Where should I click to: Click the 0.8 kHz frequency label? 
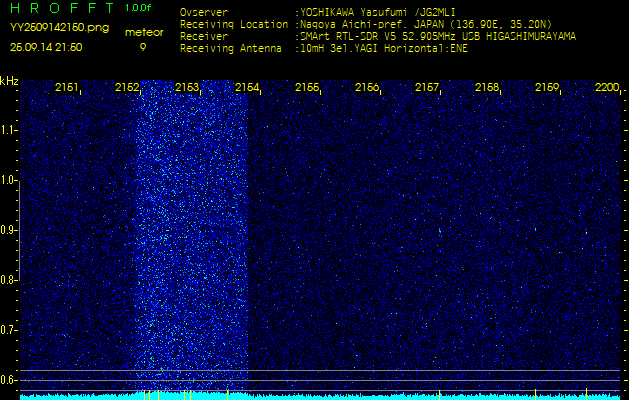click(8, 280)
